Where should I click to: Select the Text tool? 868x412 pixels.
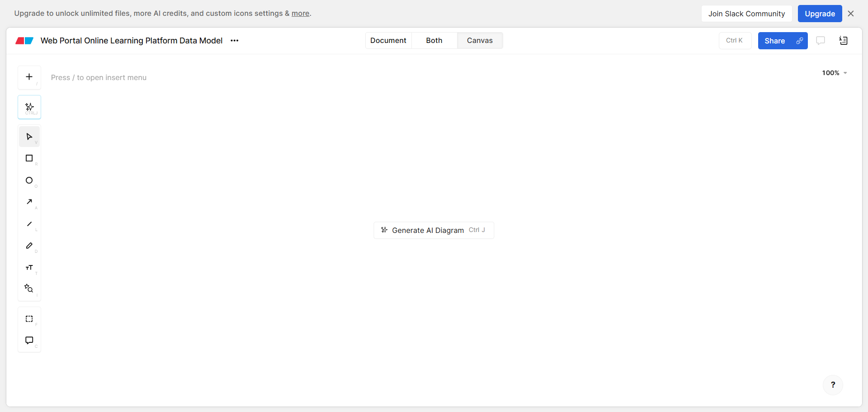pos(29,268)
